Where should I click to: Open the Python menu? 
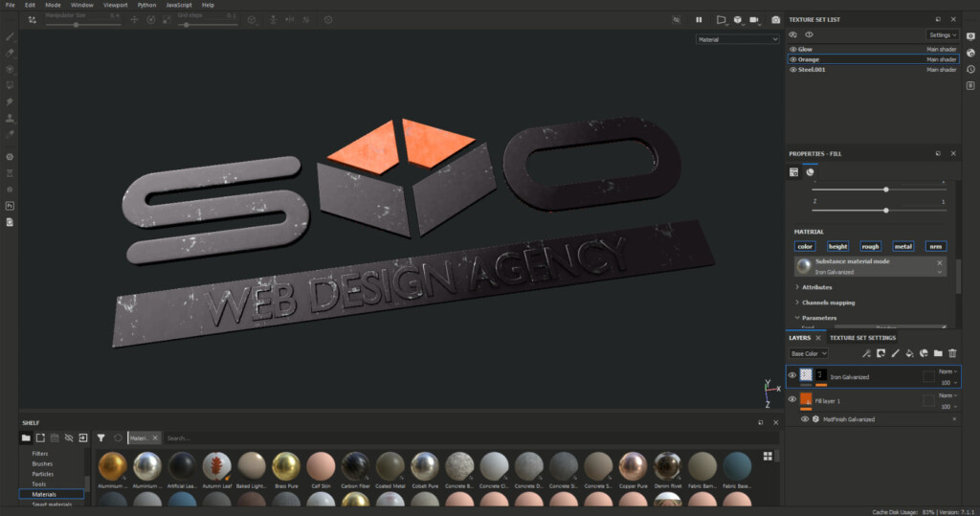pos(146,5)
